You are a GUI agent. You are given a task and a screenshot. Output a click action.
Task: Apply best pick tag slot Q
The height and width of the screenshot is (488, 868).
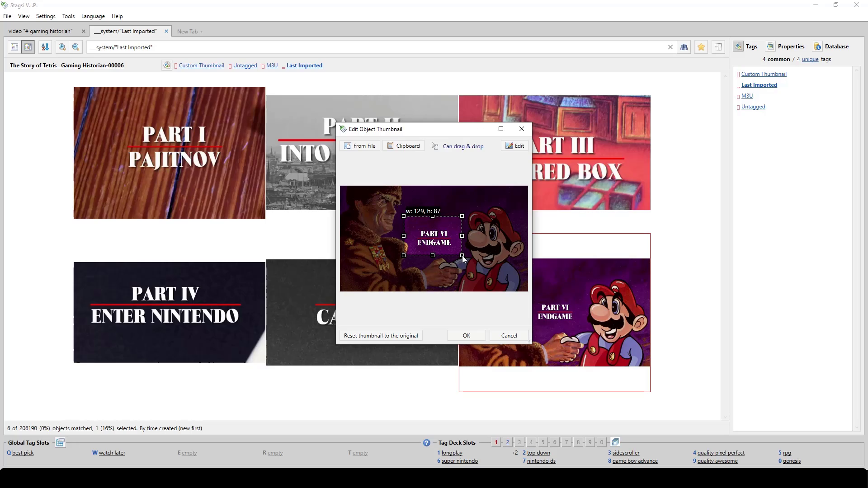click(x=23, y=453)
